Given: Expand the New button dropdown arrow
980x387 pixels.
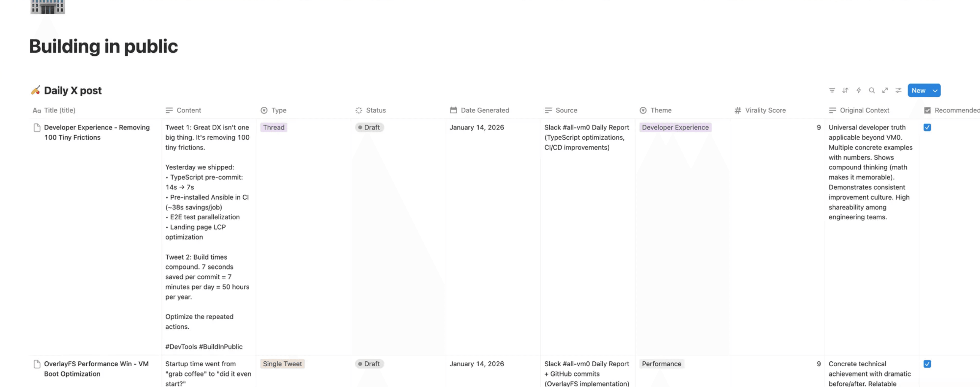Looking at the screenshot, I should (x=935, y=91).
